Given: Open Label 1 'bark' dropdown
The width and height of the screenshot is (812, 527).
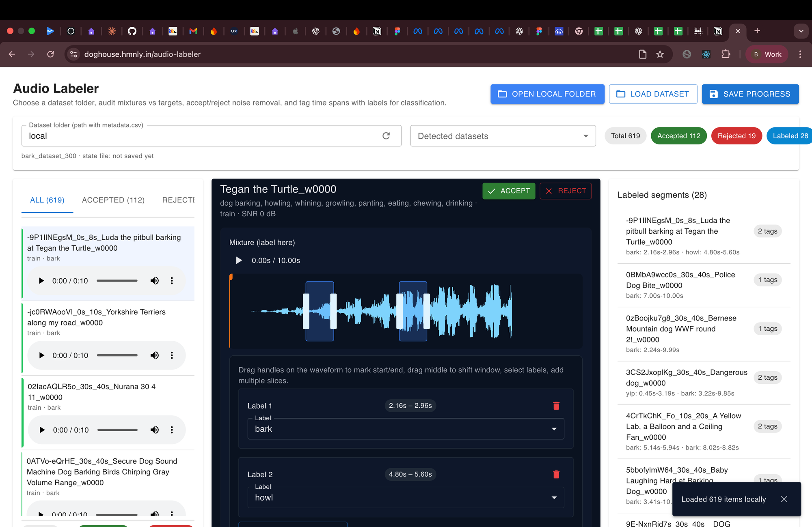Looking at the screenshot, I should 406,429.
